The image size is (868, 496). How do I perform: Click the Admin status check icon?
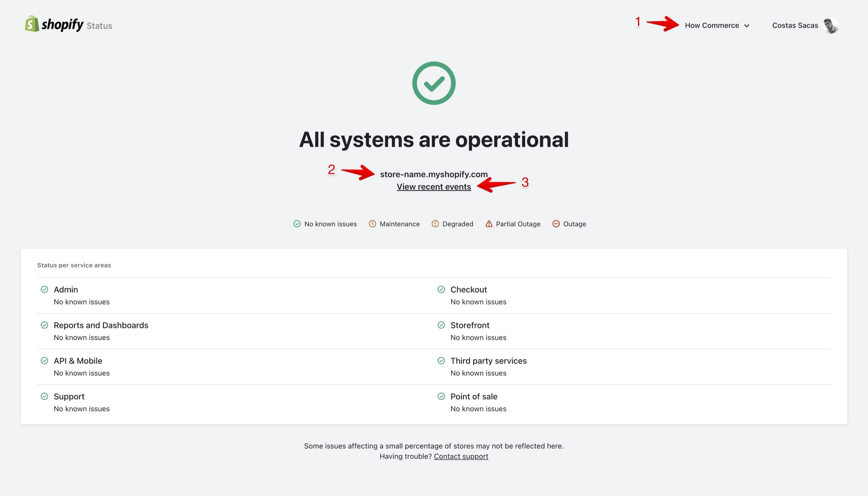pyautogui.click(x=44, y=289)
